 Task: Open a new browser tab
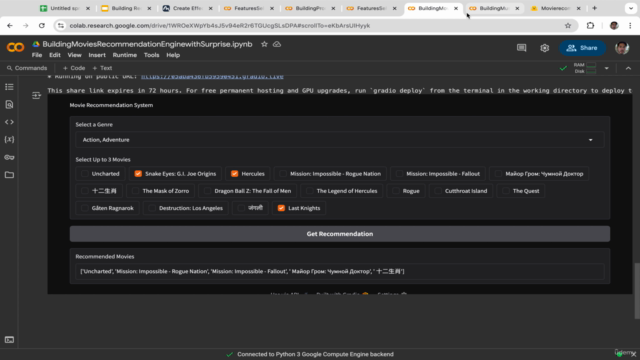594,8
